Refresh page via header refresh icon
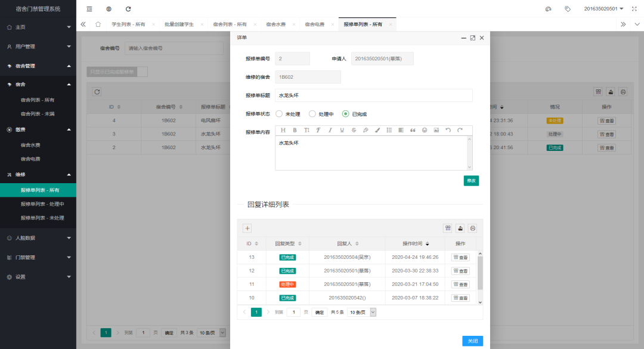 coord(128,8)
